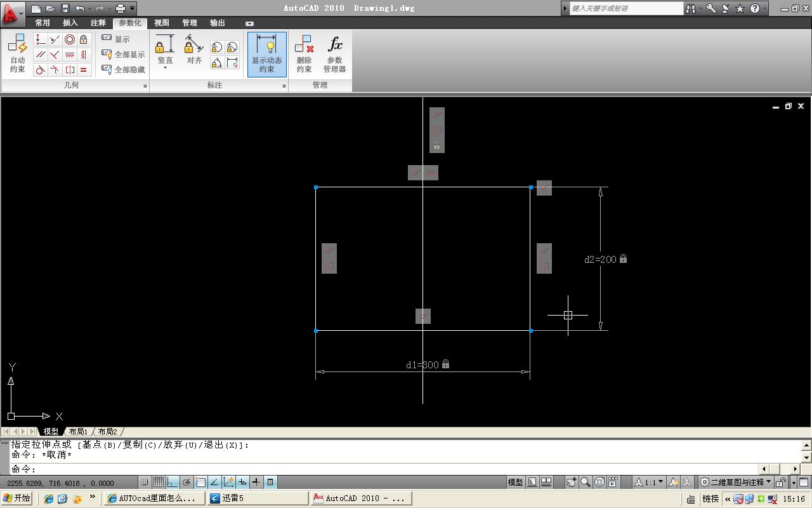Select the Coincident constraint icon
This screenshot has width=812, height=508.
[x=40, y=39]
